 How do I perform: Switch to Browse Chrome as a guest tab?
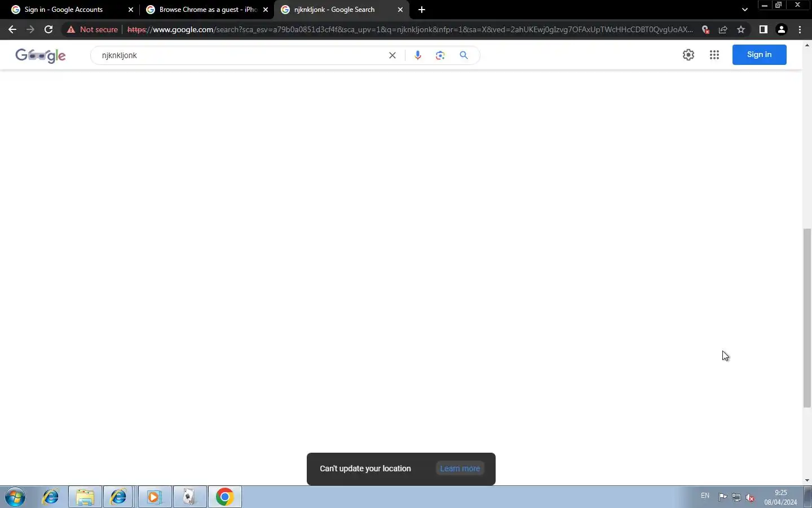(x=208, y=10)
